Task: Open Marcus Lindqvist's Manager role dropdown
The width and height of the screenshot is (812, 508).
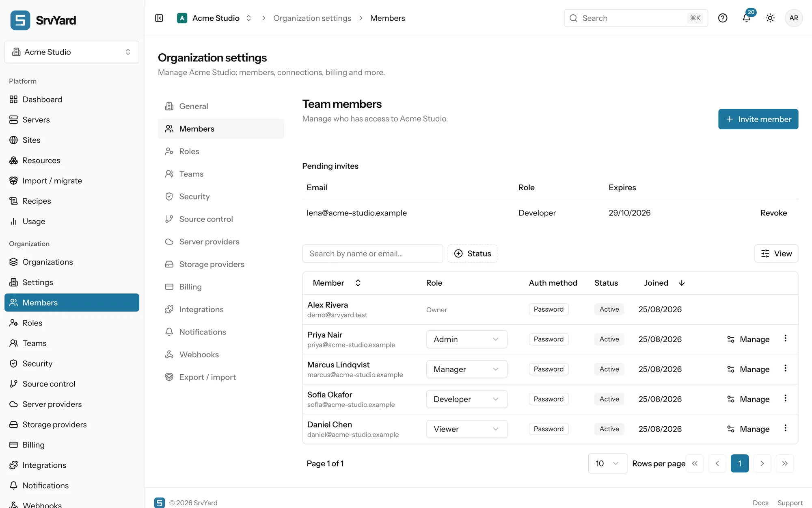Action: tap(466, 369)
